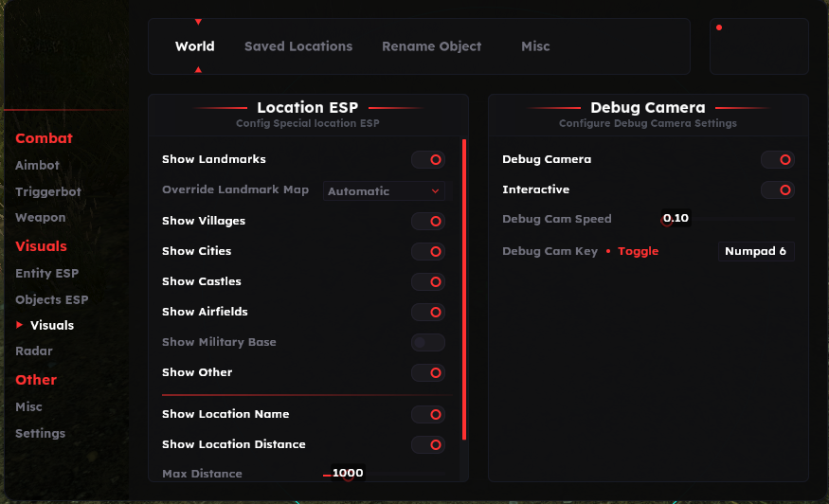Click the Toggle mode for Debug Cam Key
The width and height of the screenshot is (829, 504).
638,251
